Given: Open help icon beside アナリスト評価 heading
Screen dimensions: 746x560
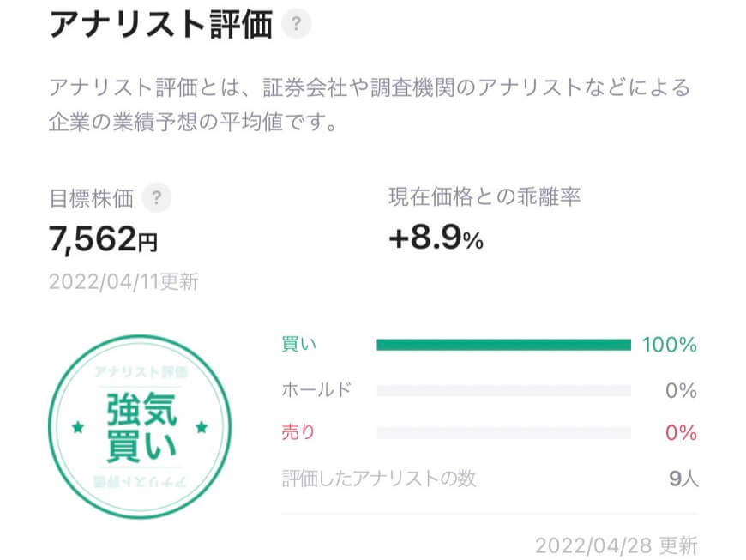Looking at the screenshot, I should [296, 23].
